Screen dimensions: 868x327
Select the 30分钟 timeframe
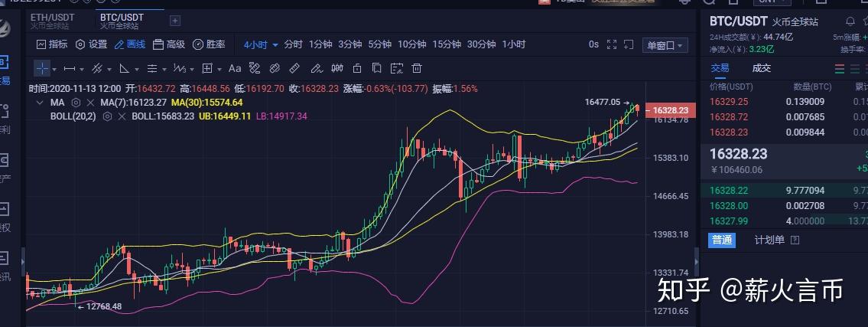(x=481, y=44)
